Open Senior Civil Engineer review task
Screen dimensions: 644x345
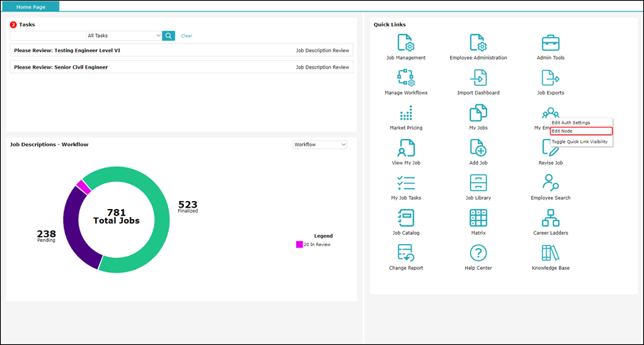pyautogui.click(x=61, y=67)
